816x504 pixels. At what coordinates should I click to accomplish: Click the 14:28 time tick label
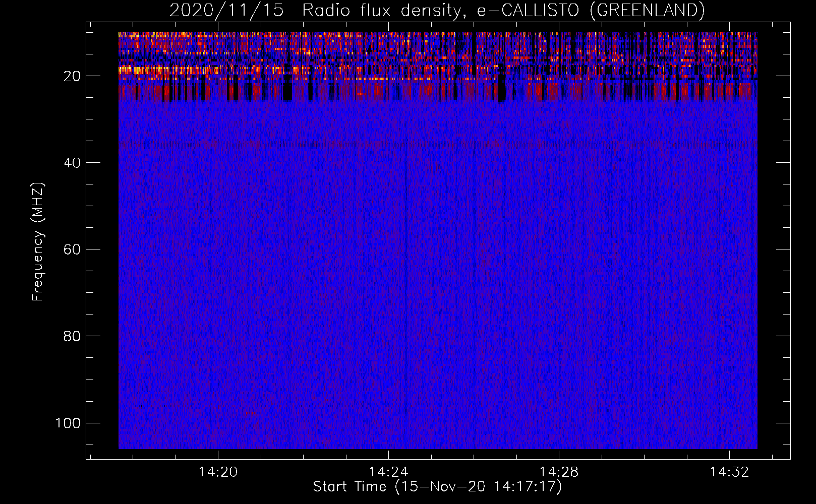point(559,472)
